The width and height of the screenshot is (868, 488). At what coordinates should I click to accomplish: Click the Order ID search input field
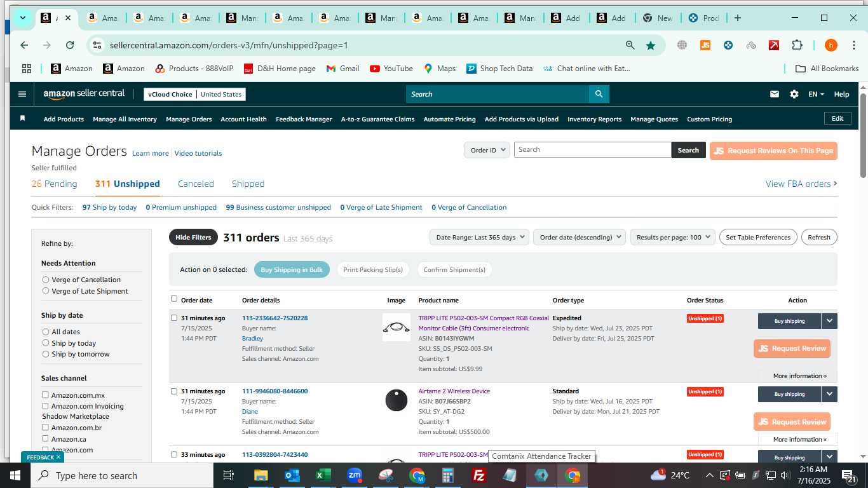pos(592,150)
